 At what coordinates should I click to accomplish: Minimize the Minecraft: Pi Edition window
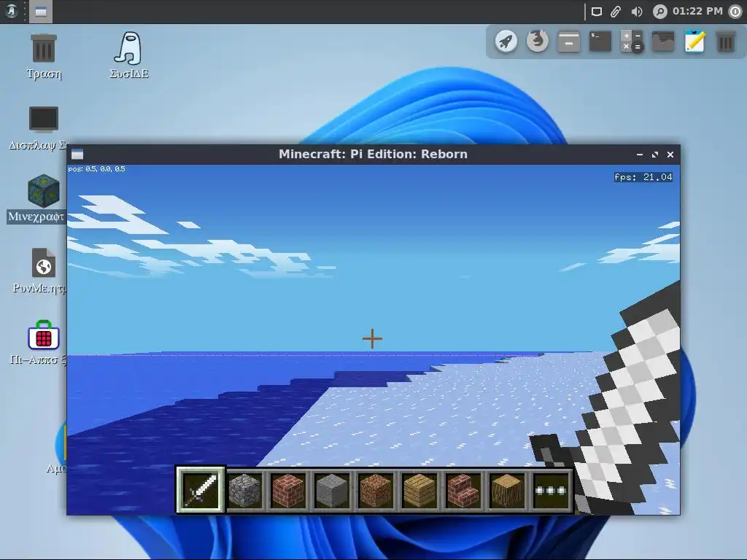(x=640, y=155)
